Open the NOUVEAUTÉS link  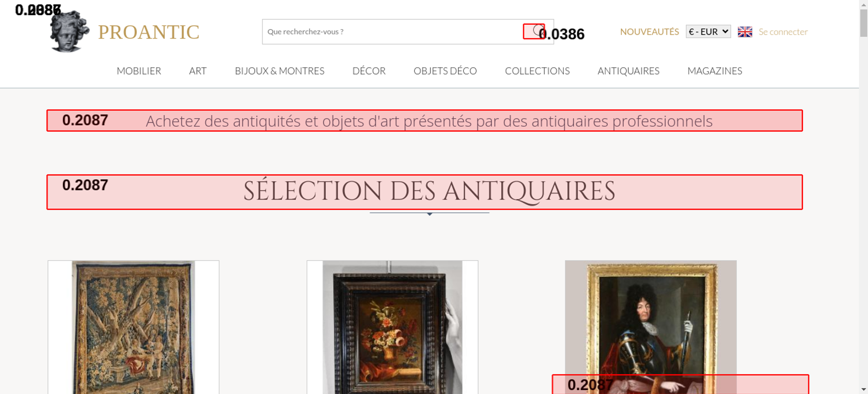[649, 32]
